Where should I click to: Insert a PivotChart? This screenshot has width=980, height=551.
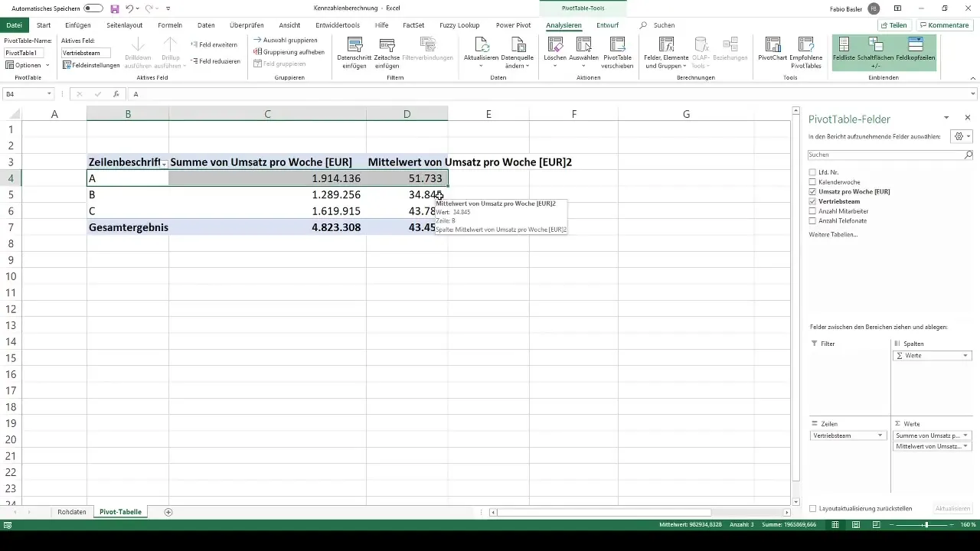[x=773, y=49]
